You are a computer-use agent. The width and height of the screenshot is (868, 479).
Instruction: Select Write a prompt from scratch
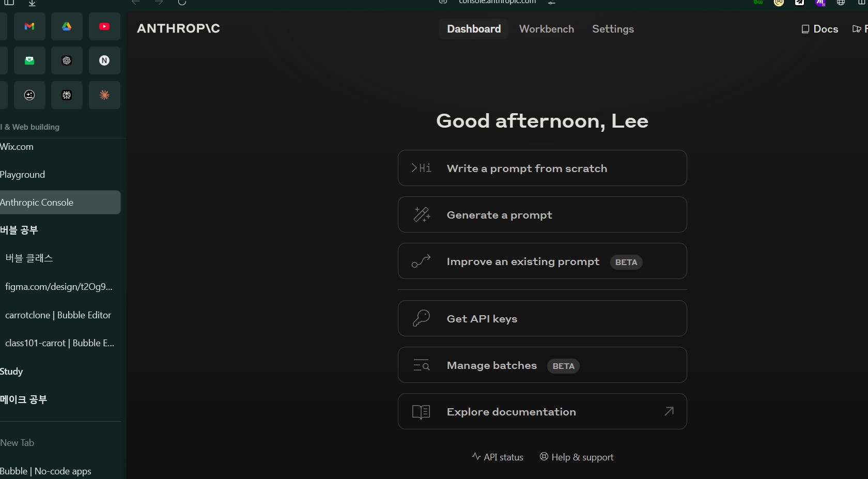[542, 168]
